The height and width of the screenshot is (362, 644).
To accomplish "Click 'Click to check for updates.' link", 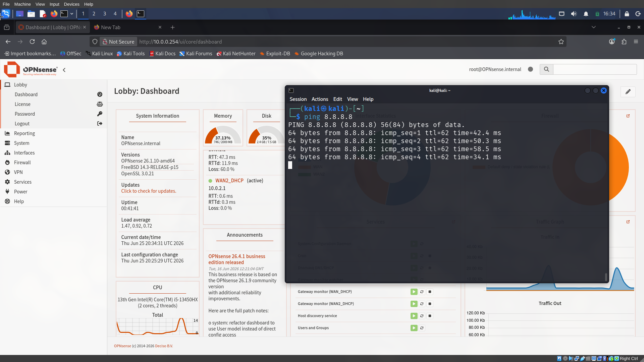I will pyautogui.click(x=149, y=191).
